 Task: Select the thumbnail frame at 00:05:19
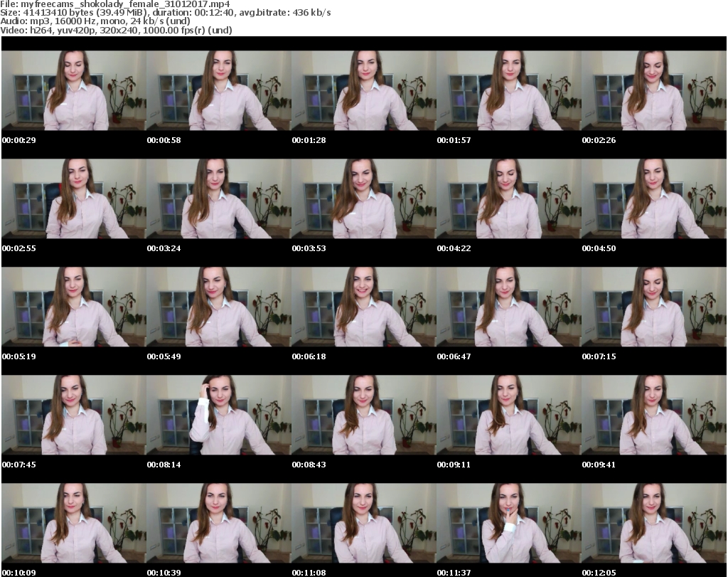[74, 307]
